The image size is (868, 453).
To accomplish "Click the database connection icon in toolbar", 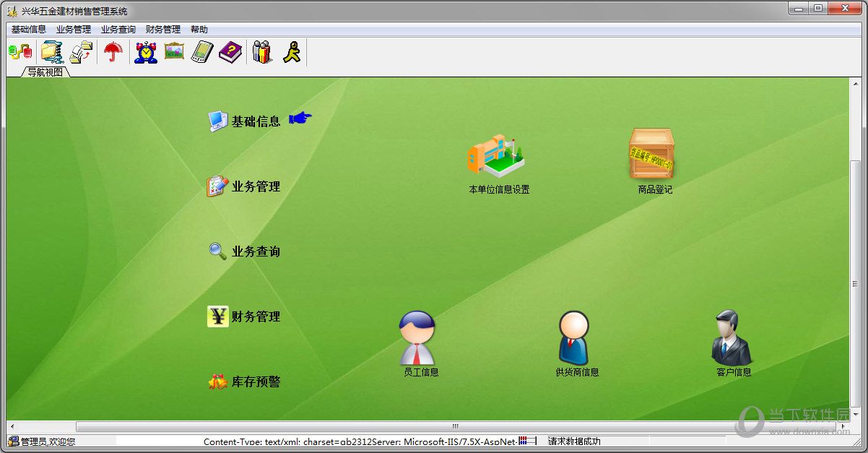I will pyautogui.click(x=20, y=52).
